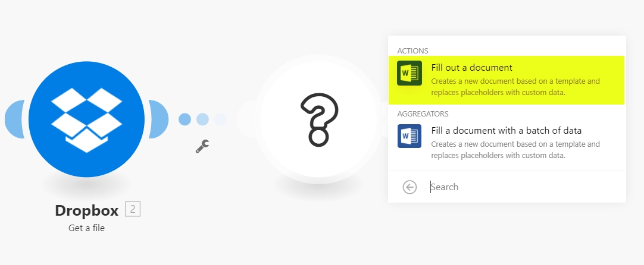644x265 pixels.
Task: Focus the Search input field
Action: tap(526, 187)
